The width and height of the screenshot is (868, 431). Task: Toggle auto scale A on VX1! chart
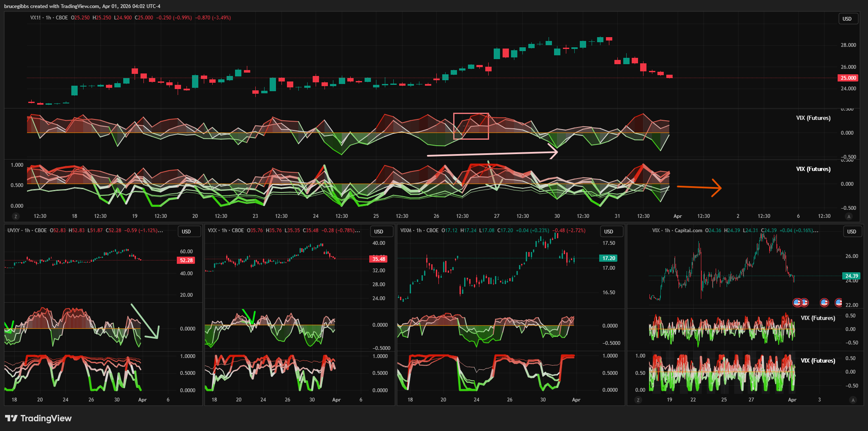click(849, 217)
